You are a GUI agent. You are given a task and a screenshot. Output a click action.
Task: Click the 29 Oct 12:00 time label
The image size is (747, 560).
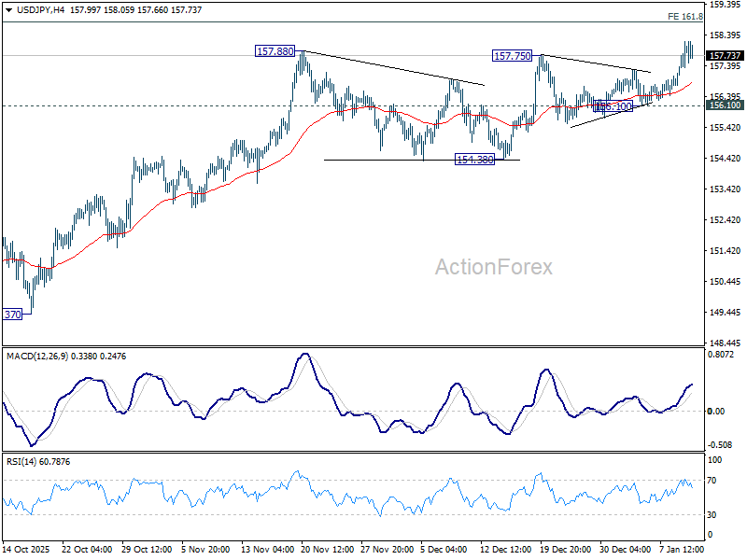pyautogui.click(x=147, y=549)
